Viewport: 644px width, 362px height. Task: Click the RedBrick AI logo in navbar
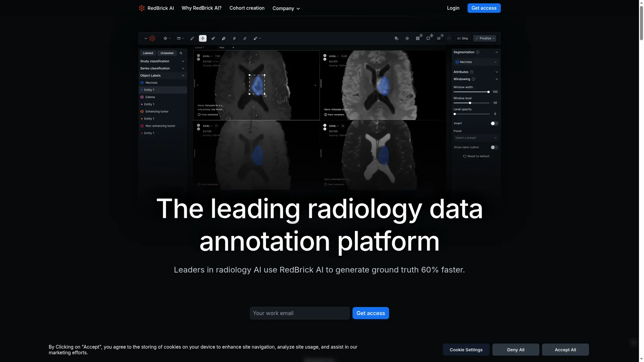click(156, 8)
